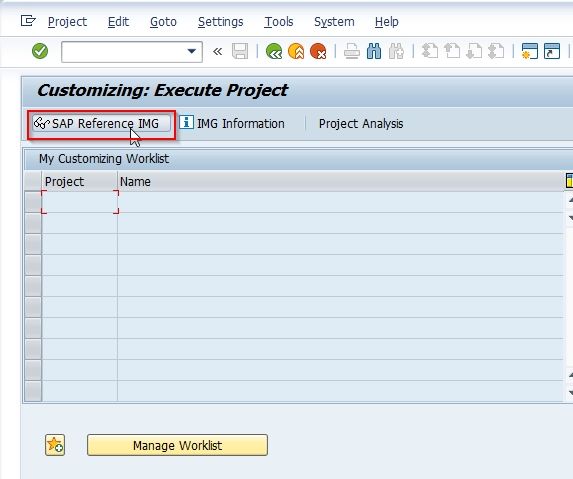Click the Save floppy disk icon

(240, 51)
